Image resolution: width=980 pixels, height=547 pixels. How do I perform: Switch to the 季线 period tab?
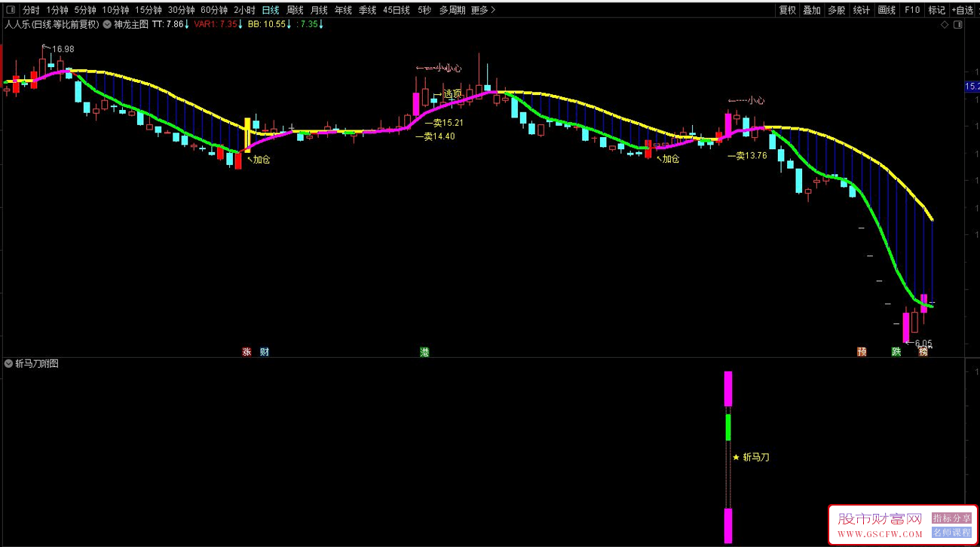coord(367,10)
